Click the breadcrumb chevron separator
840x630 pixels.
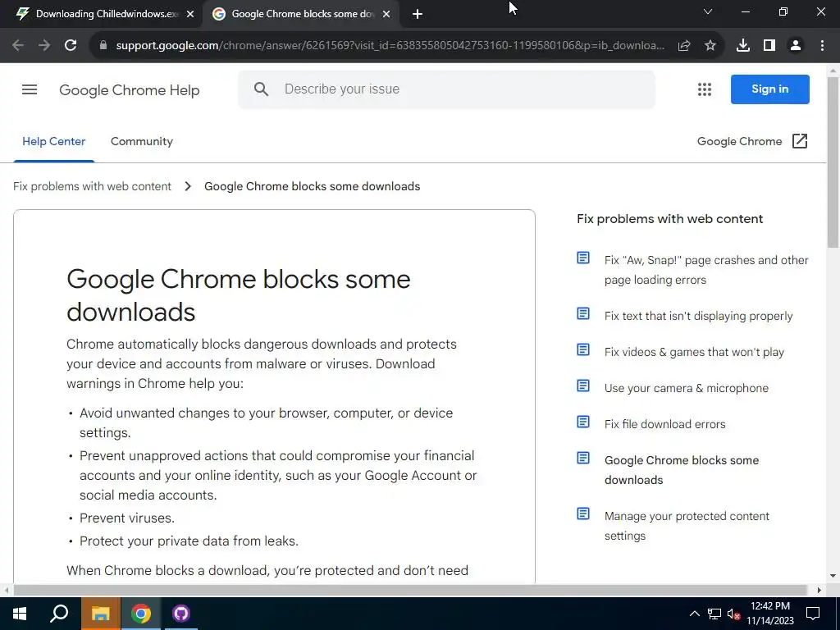pyautogui.click(x=188, y=186)
